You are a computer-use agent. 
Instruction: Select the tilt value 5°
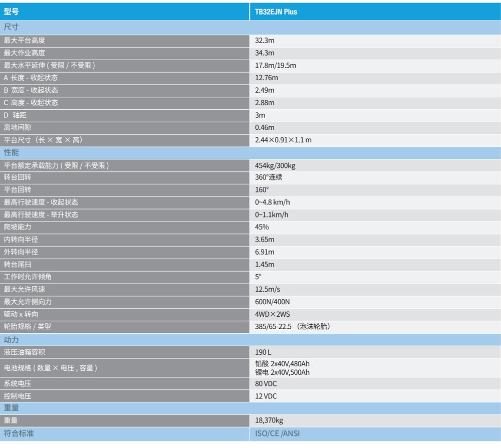[258, 277]
